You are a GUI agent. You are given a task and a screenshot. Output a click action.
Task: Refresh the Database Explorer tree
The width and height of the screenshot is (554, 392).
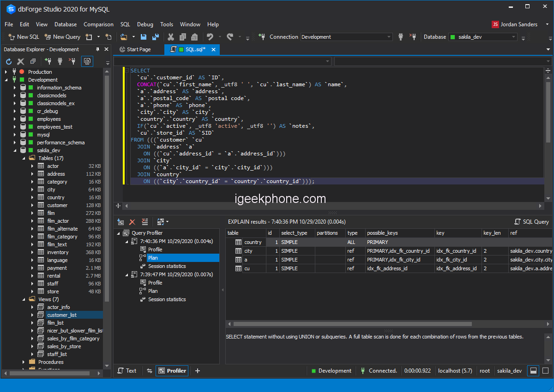[x=9, y=61]
